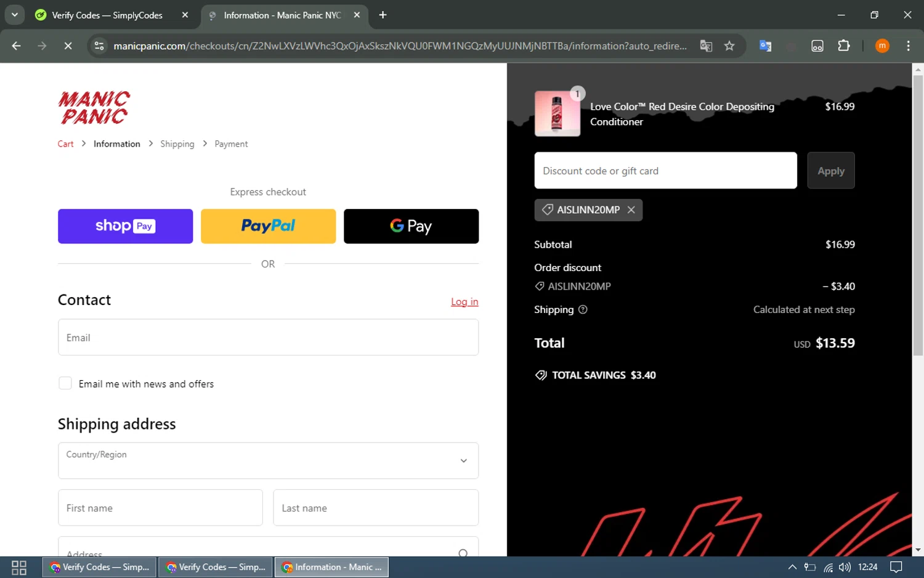This screenshot has height=578, width=924.
Task: Open the network status tray icon
Action: pyautogui.click(x=828, y=567)
